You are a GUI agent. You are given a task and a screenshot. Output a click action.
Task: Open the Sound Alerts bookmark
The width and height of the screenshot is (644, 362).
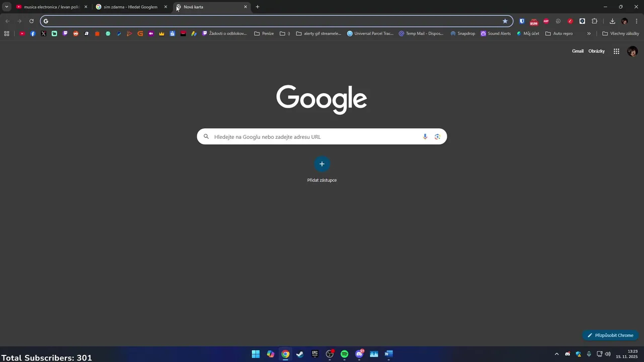point(496,34)
